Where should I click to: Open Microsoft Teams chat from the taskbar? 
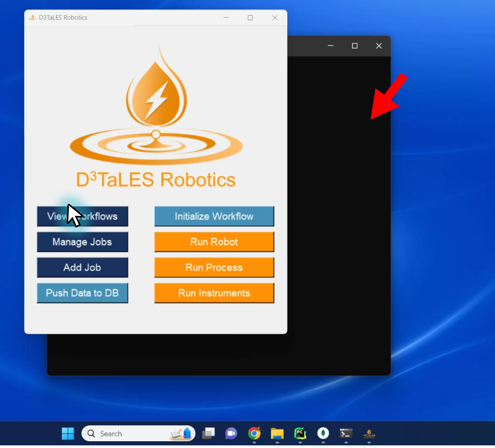(x=231, y=433)
